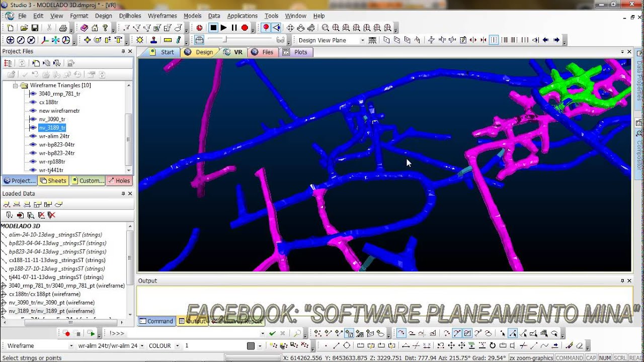Click the Stop square playback button
This screenshot has height=362, width=644.
point(213,28)
